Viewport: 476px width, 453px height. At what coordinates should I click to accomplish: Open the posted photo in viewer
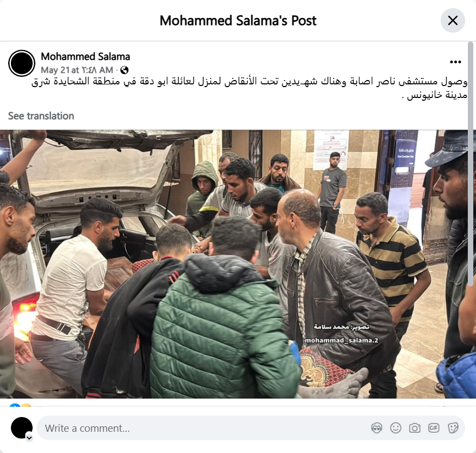point(234,264)
